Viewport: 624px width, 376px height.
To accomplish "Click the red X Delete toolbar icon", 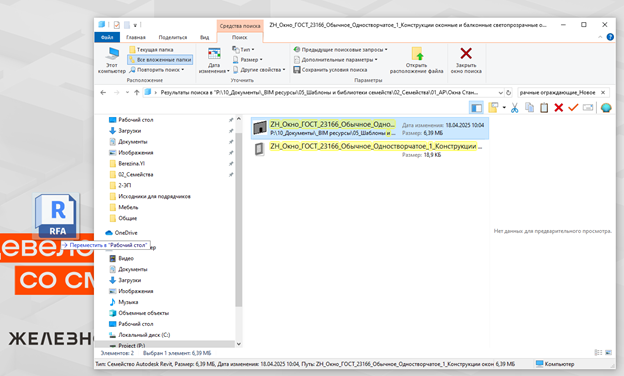I will click(x=559, y=107).
